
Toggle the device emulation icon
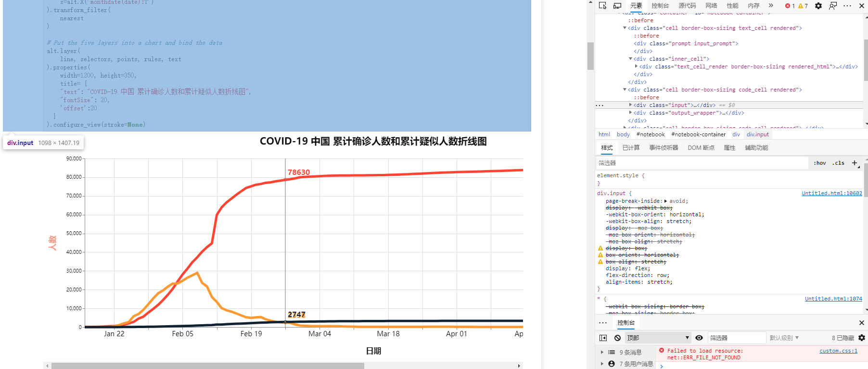(617, 6)
